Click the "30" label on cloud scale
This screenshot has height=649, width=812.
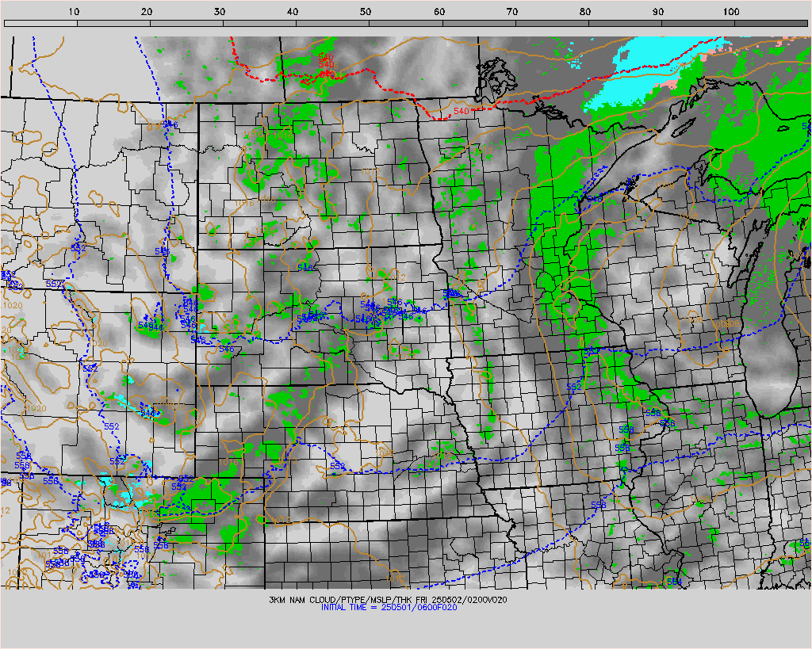(x=220, y=12)
